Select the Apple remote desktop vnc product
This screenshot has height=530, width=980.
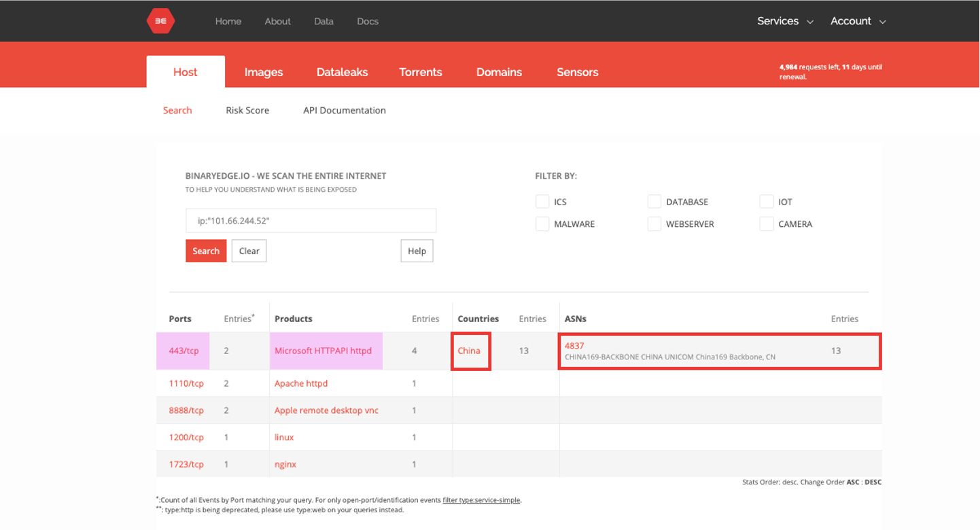(x=326, y=410)
